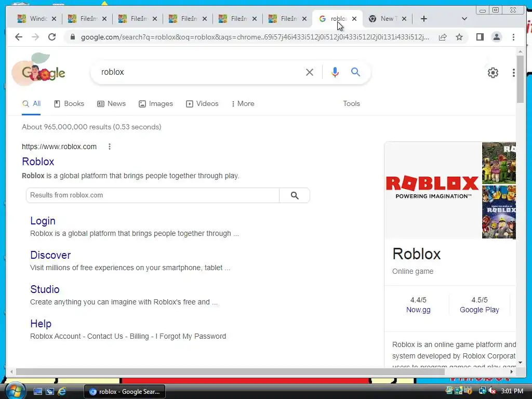
Task: Open the Chrome profile avatar
Action: (x=496, y=37)
